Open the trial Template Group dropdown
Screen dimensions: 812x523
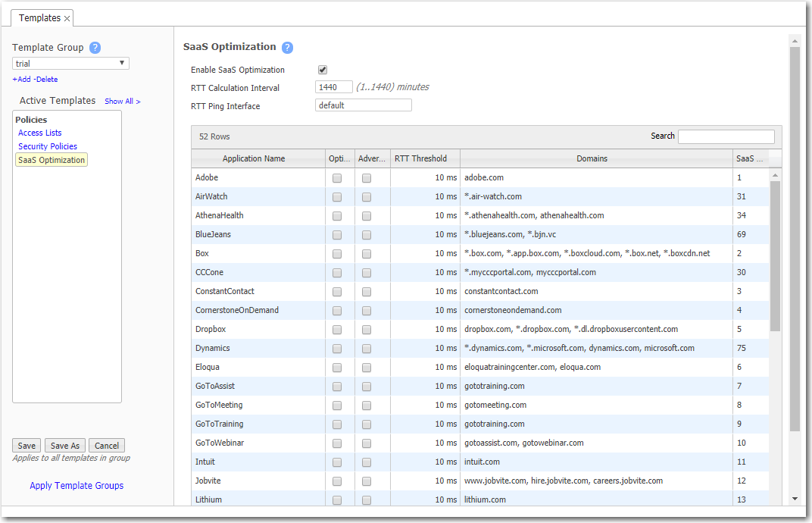(x=70, y=63)
